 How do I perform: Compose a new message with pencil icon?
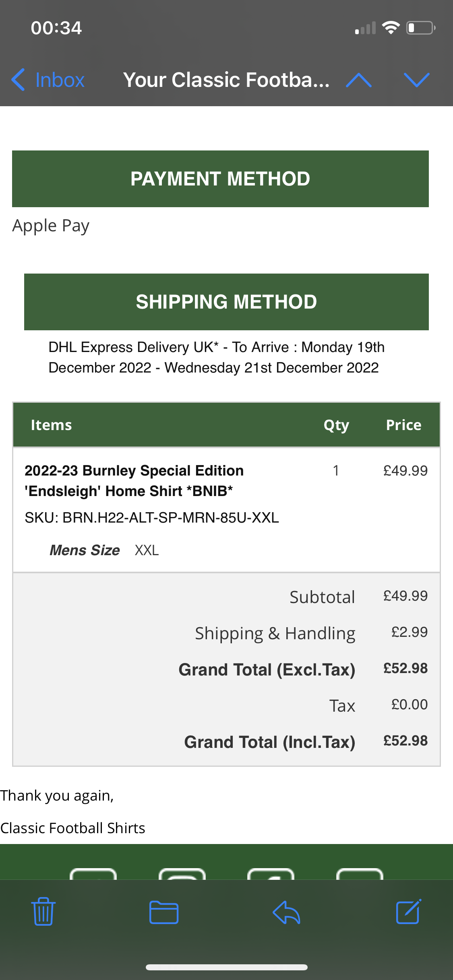pos(409,911)
